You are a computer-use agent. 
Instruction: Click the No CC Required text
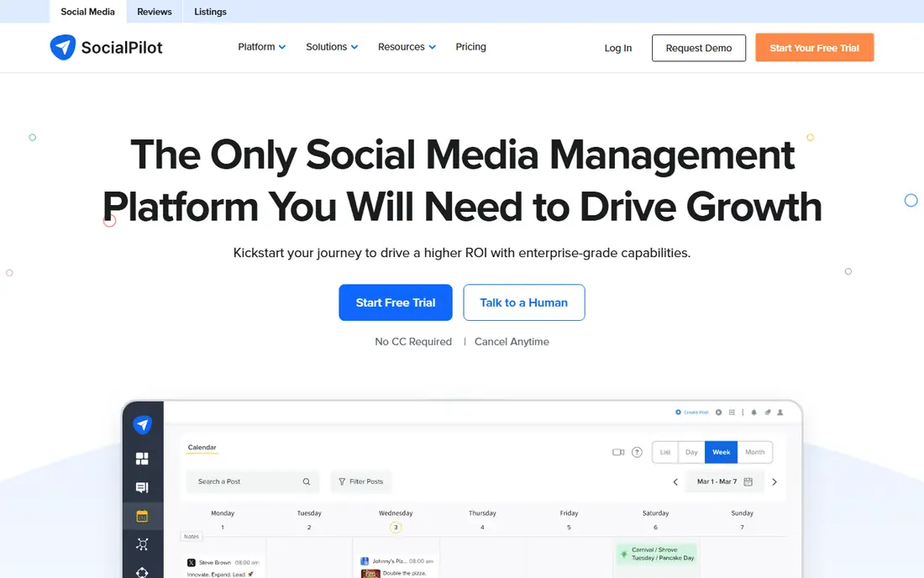coord(413,342)
